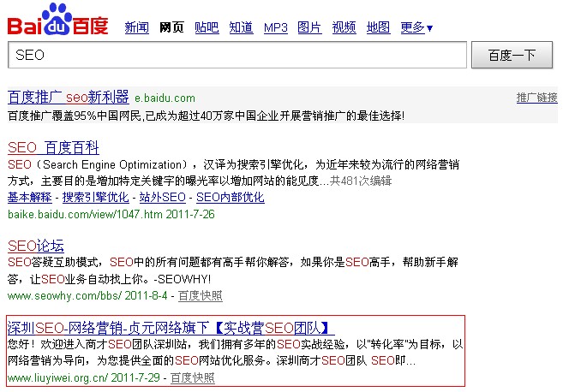Click the e.baidu.com ad URL
The height and width of the screenshot is (392, 575).
(x=165, y=98)
